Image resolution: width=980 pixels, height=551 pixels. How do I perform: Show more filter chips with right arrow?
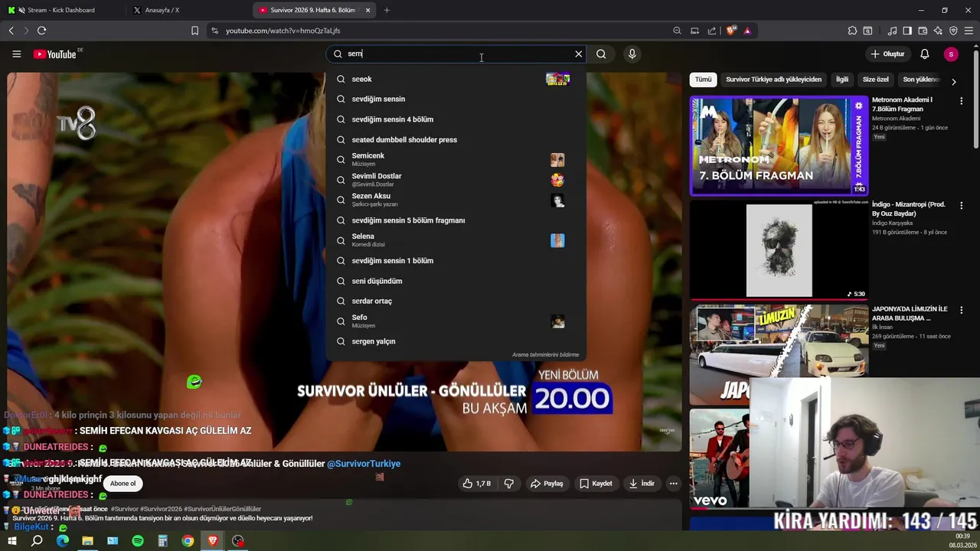coord(953,81)
